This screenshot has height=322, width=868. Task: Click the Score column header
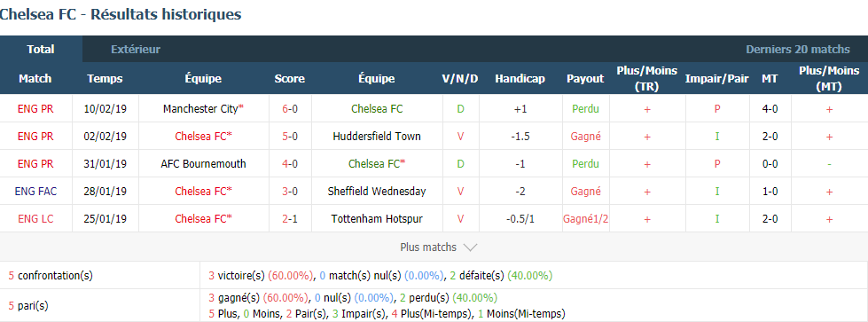click(290, 79)
